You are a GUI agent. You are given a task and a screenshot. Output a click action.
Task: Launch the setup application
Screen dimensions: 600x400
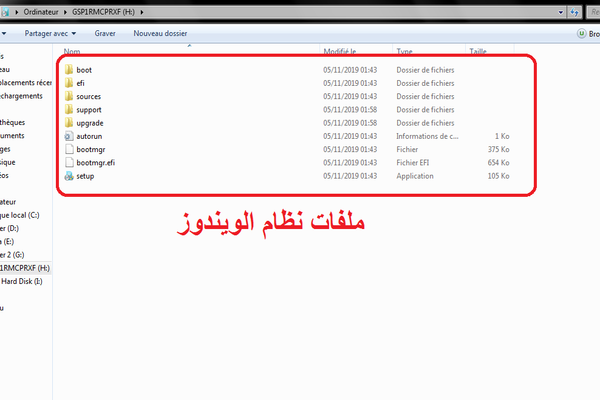(x=85, y=176)
